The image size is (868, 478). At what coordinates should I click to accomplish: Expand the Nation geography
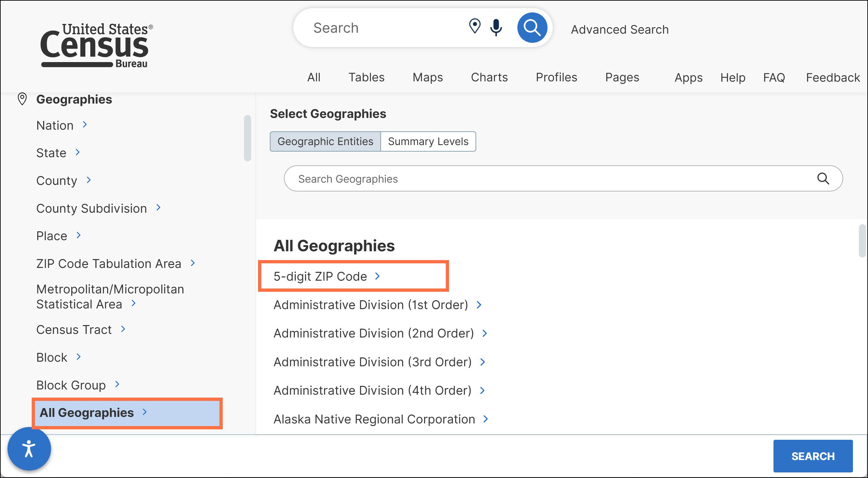click(x=62, y=125)
